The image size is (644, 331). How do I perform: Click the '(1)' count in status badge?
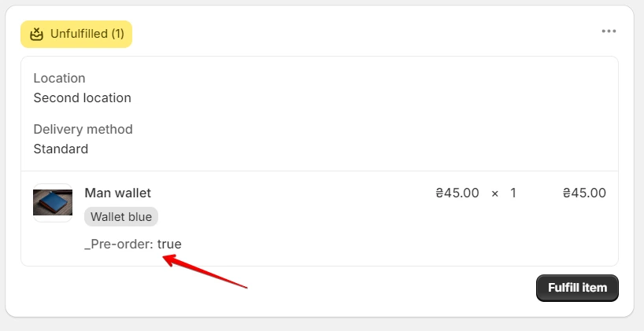(117, 34)
